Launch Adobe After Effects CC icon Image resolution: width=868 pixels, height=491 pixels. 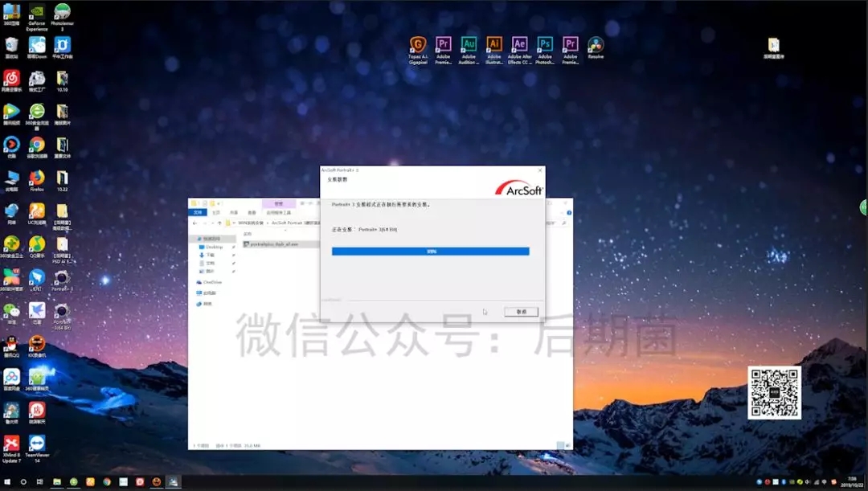point(519,45)
